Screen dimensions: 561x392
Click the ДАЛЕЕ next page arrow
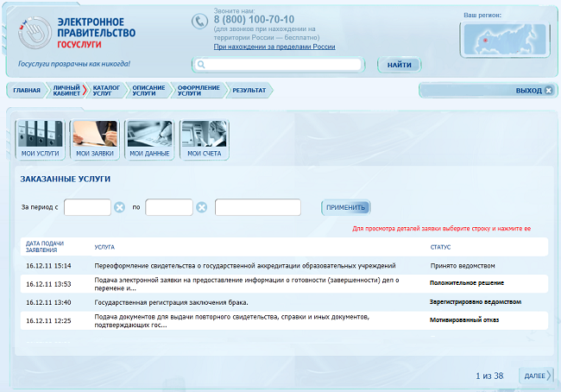[x=536, y=376]
